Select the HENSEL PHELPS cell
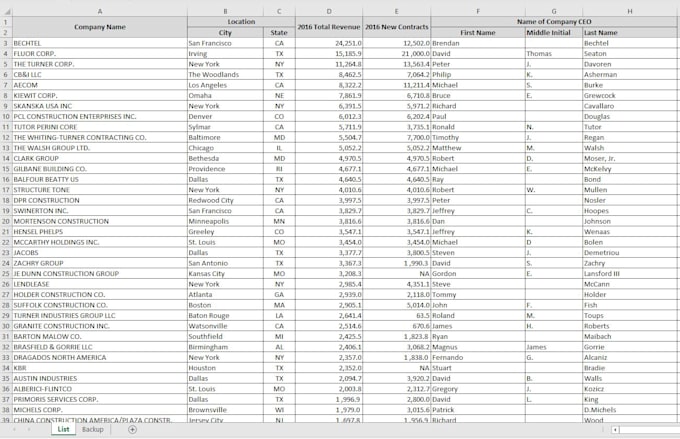 (100, 232)
